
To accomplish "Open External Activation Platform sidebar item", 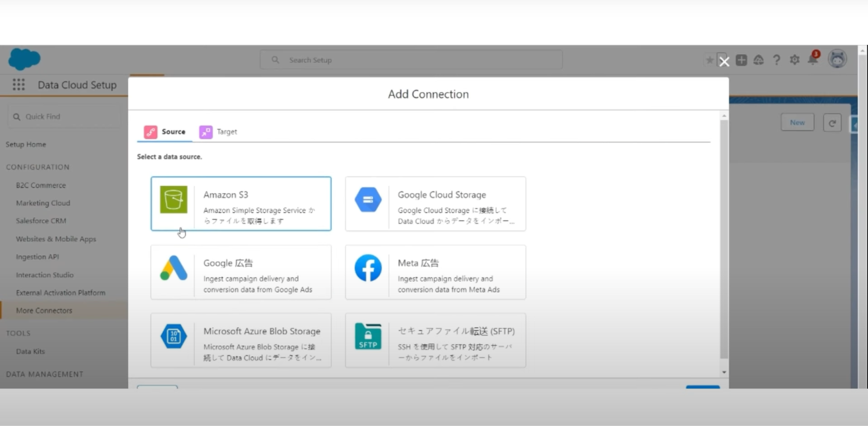I will point(61,293).
